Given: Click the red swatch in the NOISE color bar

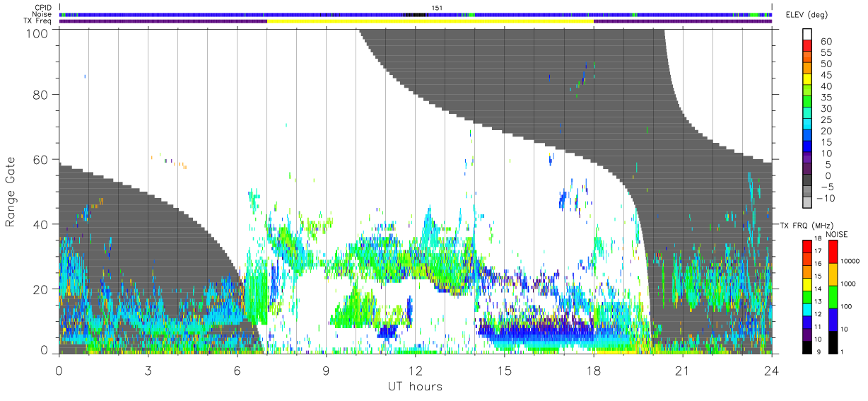Looking at the screenshot, I should point(832,252).
